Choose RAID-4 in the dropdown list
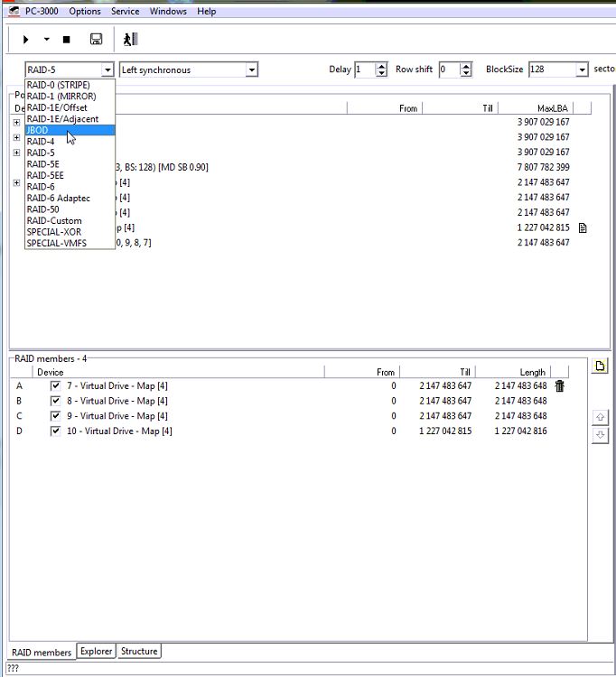The width and height of the screenshot is (616, 677). 70,142
